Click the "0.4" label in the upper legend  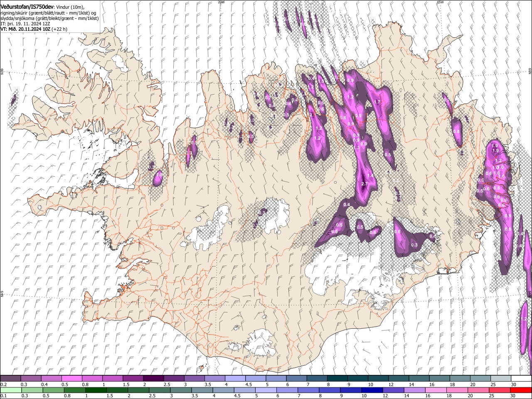44,384
